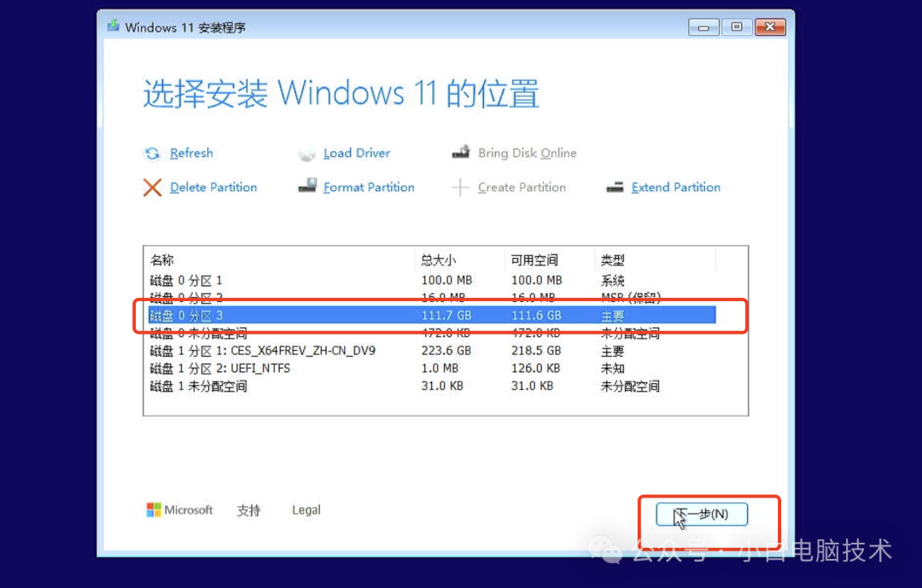The width and height of the screenshot is (922, 588).
Task: Click the 未知 type cell
Action: [x=612, y=369]
